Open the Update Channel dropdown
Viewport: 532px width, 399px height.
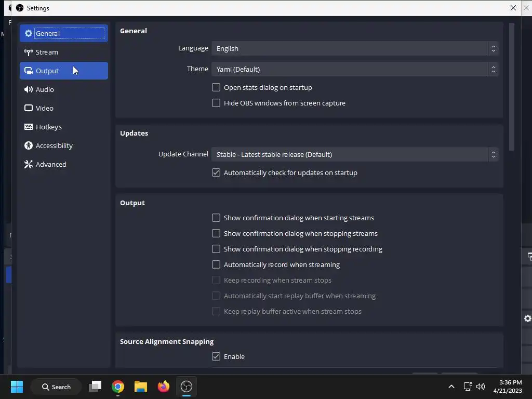coord(355,154)
